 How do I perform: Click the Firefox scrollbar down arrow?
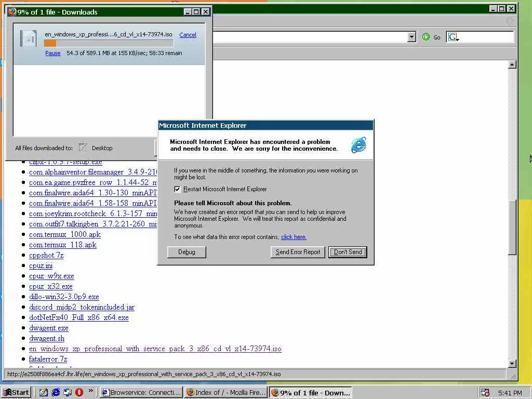(x=512, y=363)
